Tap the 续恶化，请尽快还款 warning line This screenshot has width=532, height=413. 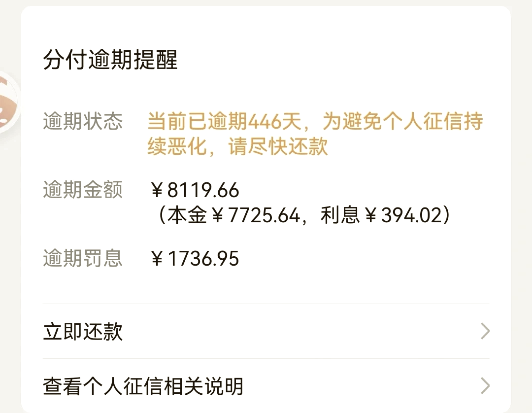tap(237, 146)
